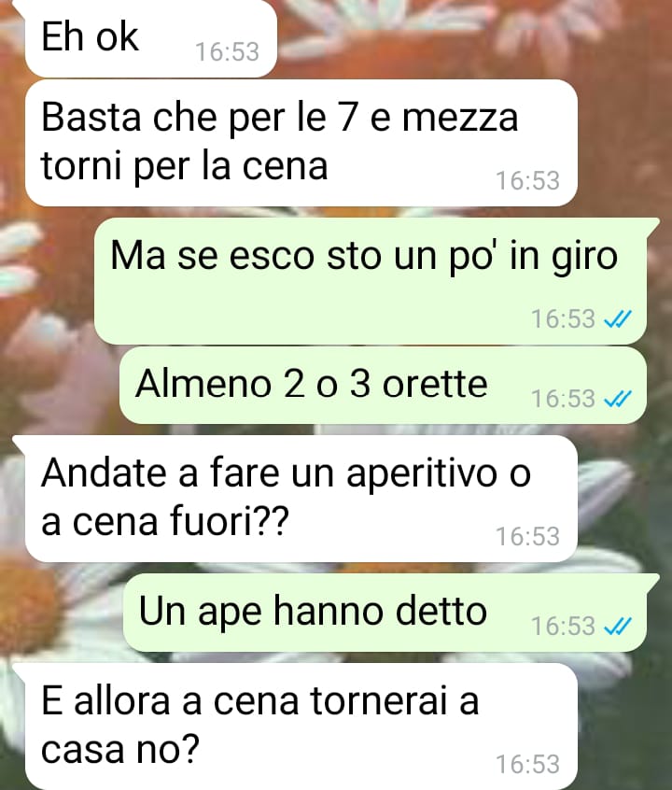
Task: Select the 'Un ape hanno detto' green bubble
Action: pos(385,613)
